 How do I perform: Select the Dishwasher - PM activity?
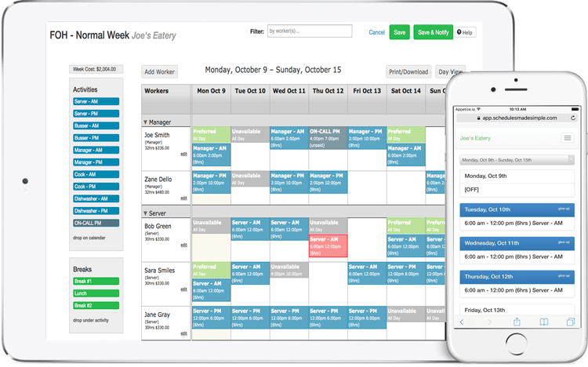[x=96, y=211]
